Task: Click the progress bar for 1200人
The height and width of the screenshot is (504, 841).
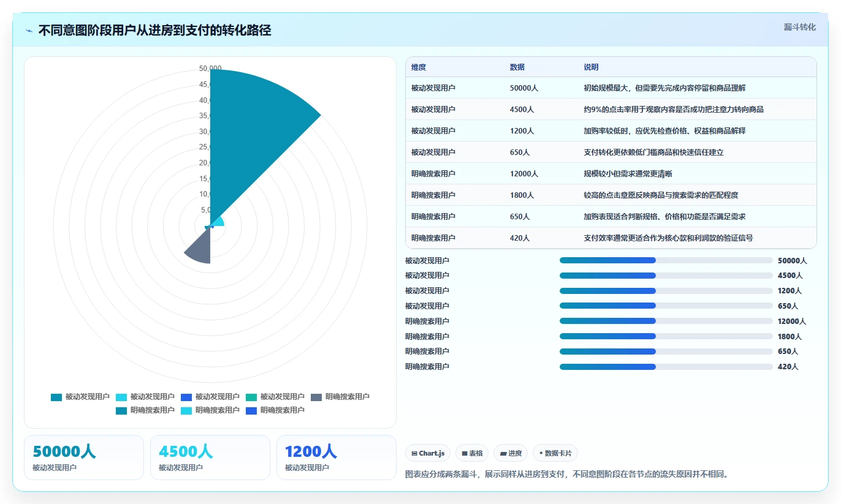Action: point(666,291)
